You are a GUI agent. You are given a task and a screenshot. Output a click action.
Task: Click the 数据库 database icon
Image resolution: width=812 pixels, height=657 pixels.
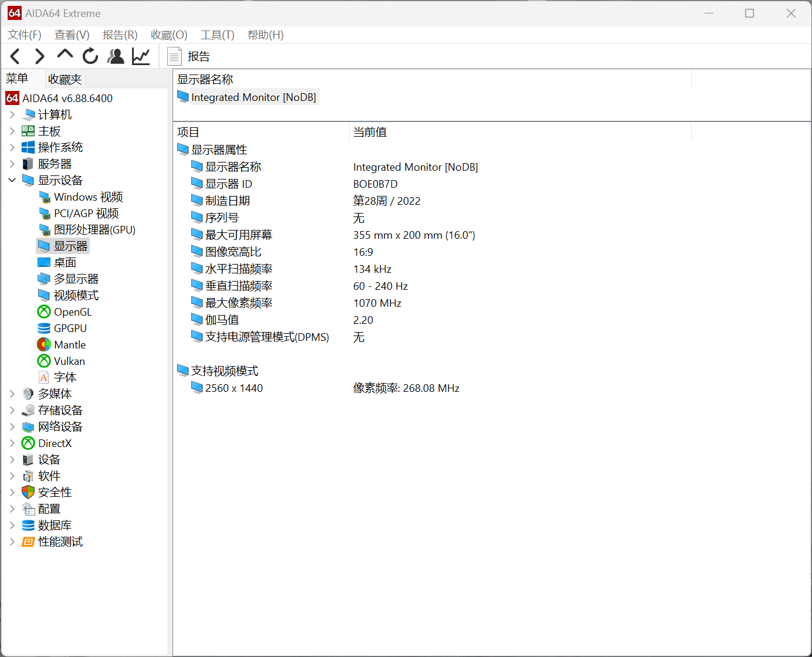28,525
